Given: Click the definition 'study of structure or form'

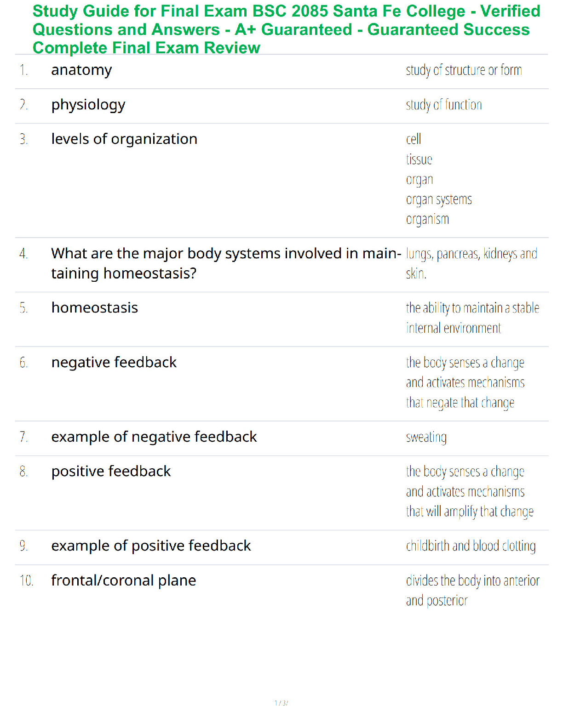Looking at the screenshot, I should tap(464, 70).
